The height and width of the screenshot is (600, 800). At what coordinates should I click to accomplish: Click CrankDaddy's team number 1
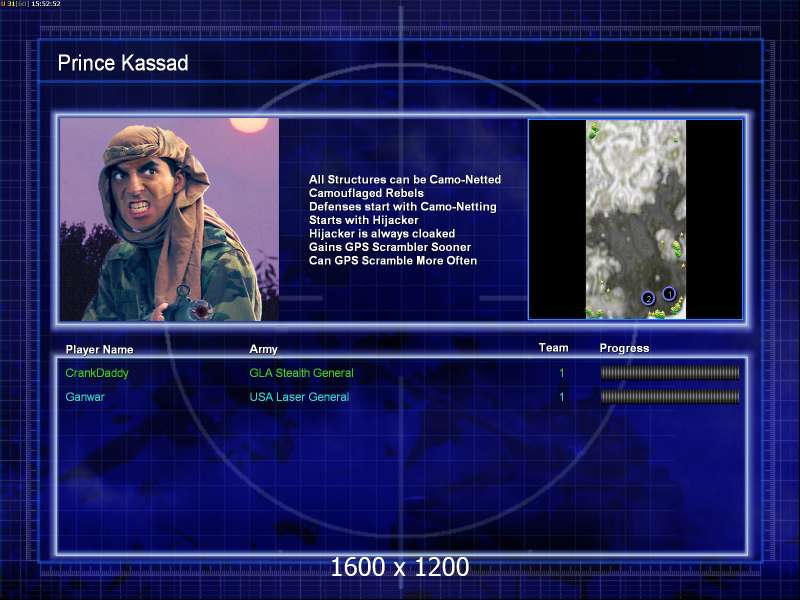pos(562,373)
